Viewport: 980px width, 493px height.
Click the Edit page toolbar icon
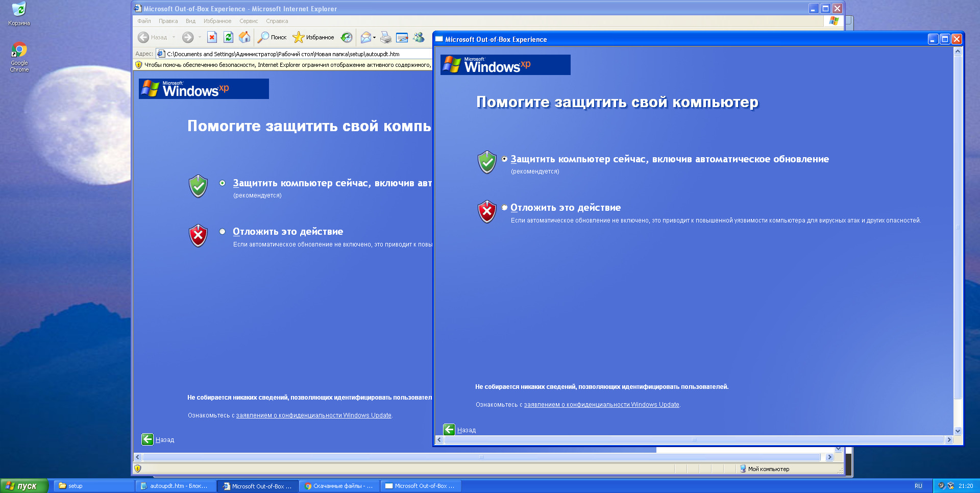click(402, 37)
